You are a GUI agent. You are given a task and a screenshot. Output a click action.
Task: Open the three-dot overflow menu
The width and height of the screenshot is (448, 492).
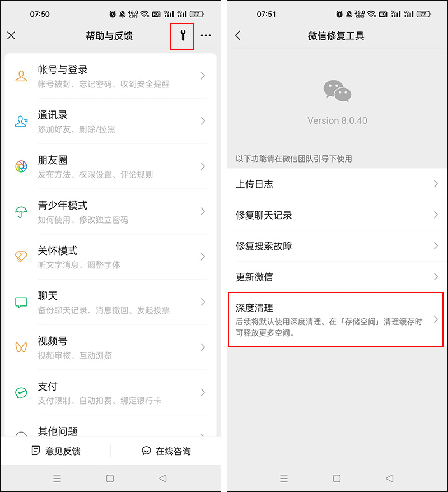206,35
